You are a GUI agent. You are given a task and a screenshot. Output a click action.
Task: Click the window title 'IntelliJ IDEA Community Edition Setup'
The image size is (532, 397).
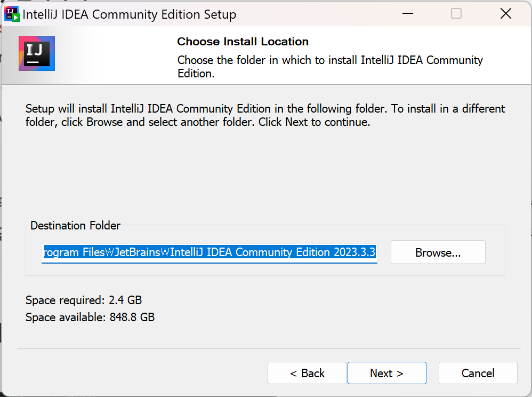click(129, 14)
